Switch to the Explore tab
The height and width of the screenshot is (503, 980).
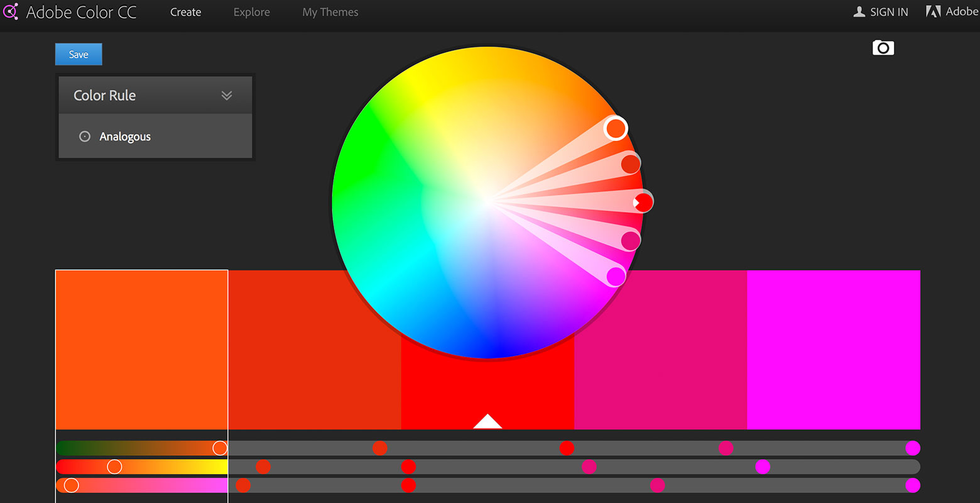(251, 12)
